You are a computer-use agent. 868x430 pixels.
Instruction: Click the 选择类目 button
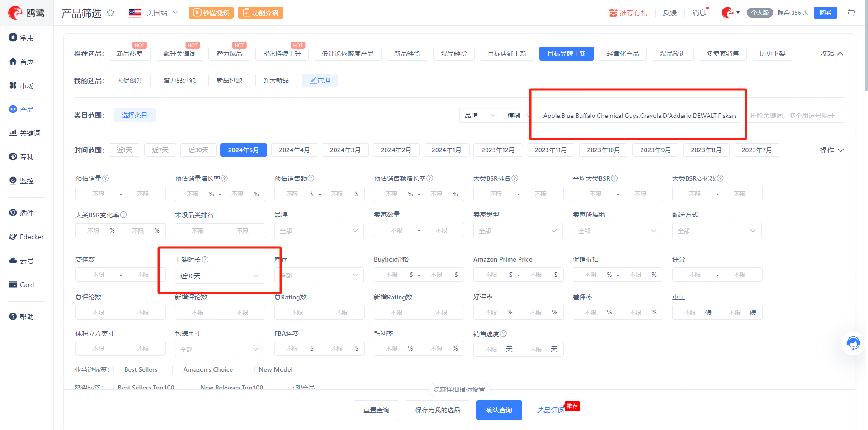[134, 116]
